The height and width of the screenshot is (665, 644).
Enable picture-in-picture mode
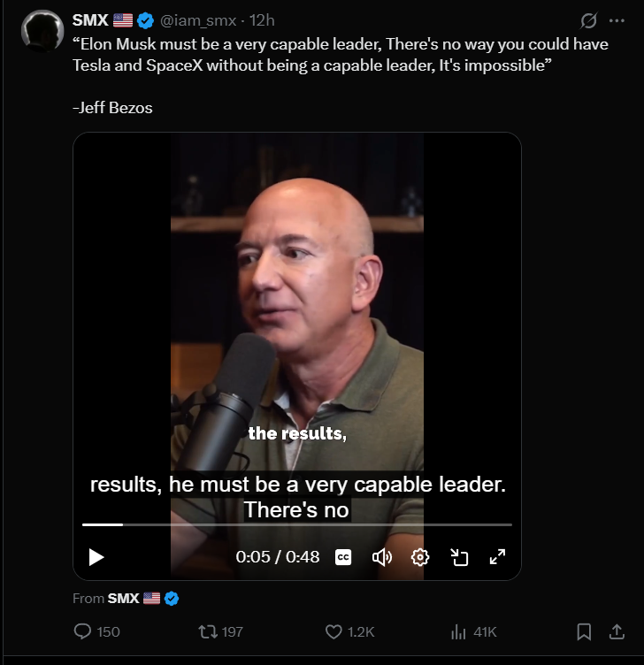pyautogui.click(x=459, y=557)
